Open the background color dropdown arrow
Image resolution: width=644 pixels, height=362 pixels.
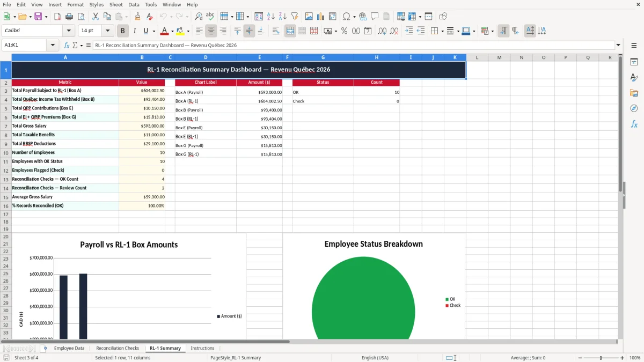pyautogui.click(x=188, y=31)
